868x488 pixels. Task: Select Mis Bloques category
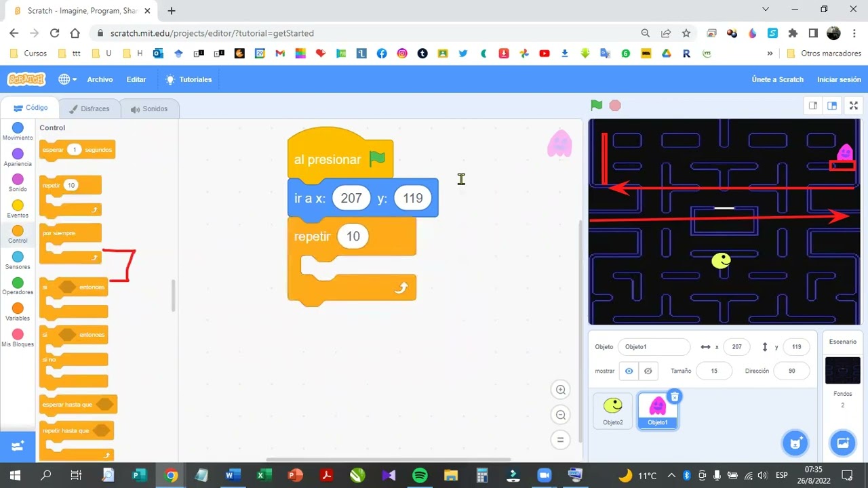(18, 338)
